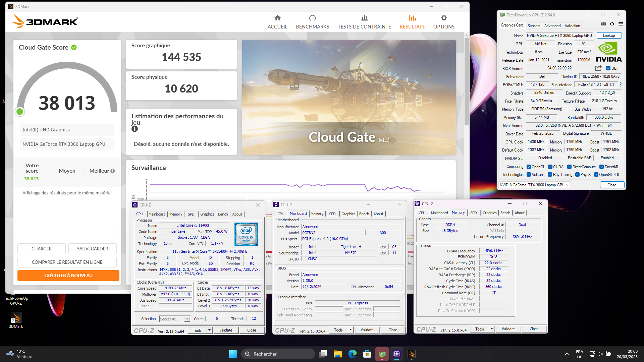Switch to GPU-Z from its taskbar icon

(x=382, y=354)
